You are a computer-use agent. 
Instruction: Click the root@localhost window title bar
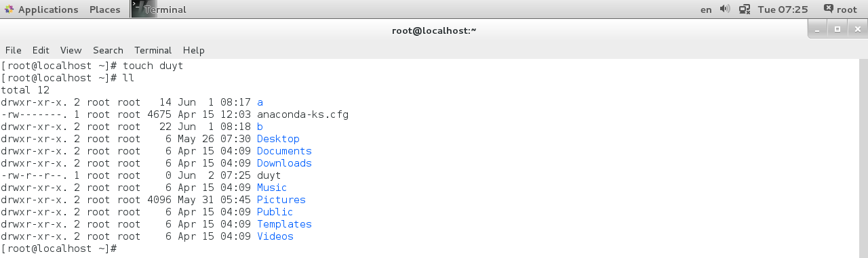(434, 30)
